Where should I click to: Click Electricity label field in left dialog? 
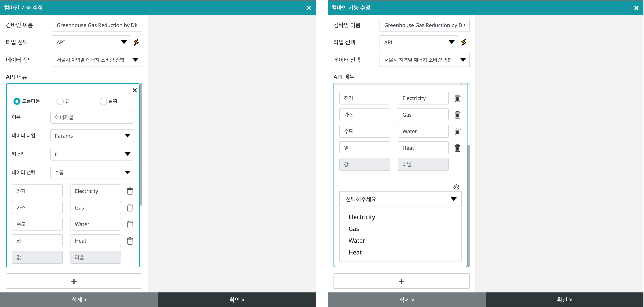[96, 191]
